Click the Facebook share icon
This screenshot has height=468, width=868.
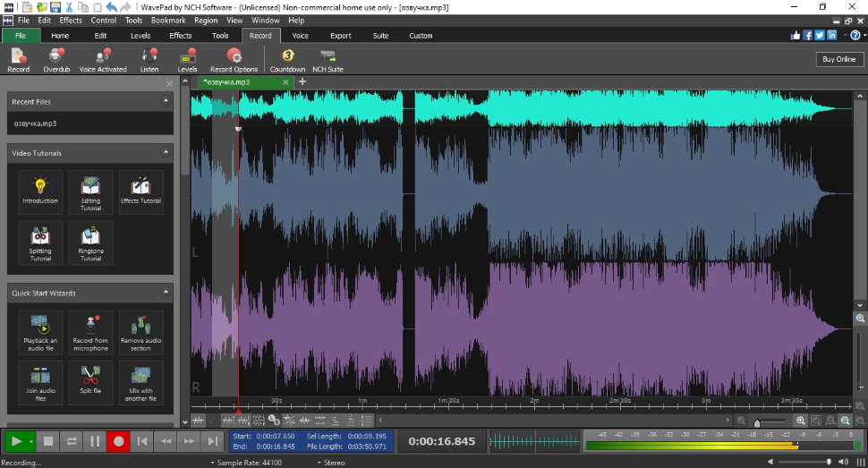pos(808,35)
